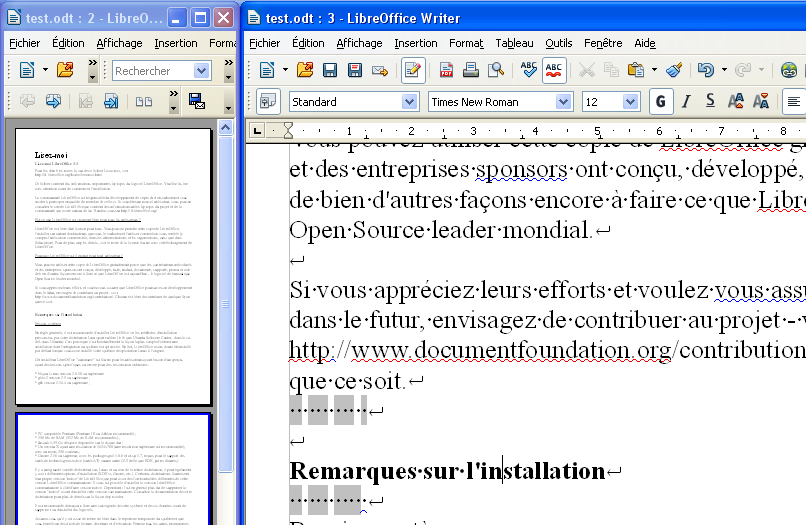Viewport: 806px width, 525px height.
Task: Send document by e-mail icon in main toolbar
Action: point(380,70)
